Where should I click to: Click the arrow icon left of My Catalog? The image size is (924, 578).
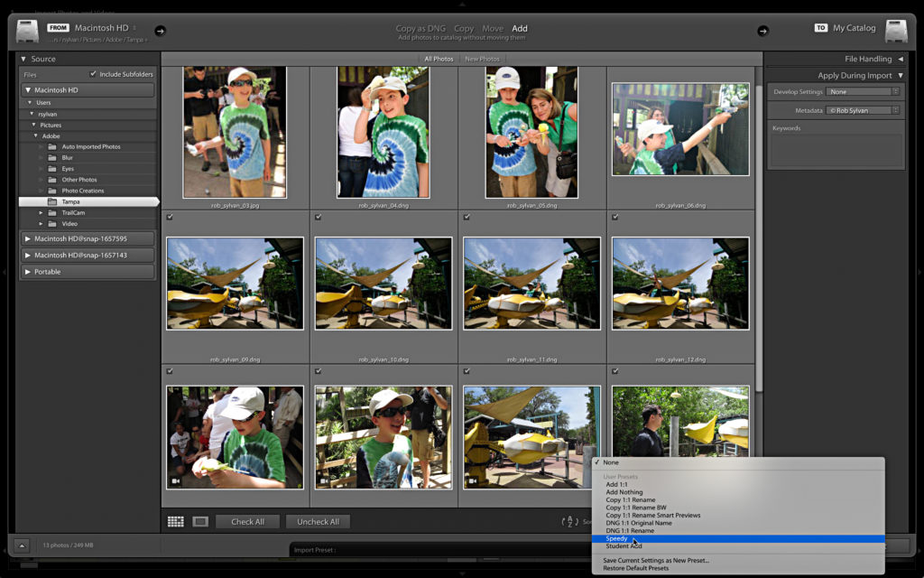click(762, 31)
